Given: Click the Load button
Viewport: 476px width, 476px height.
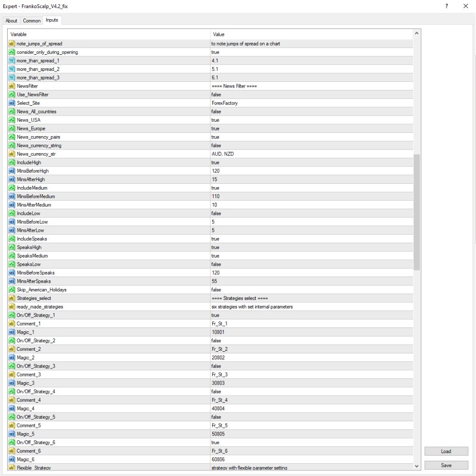Looking at the screenshot, I should tap(446, 451).
